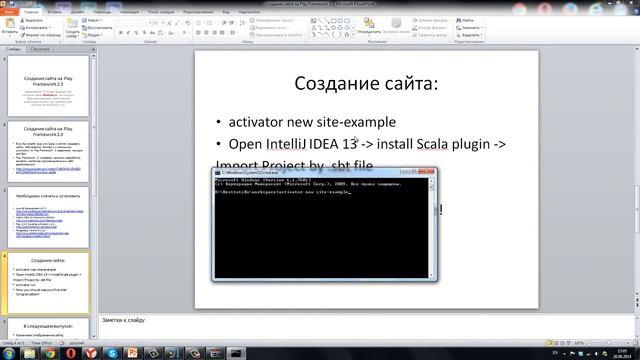The width and height of the screenshot is (640, 360).
Task: Open the bulleted list dropdown
Action: [x=200, y=23]
